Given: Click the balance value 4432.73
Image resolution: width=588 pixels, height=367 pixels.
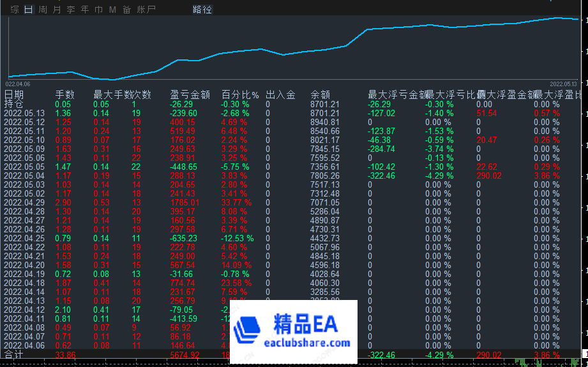Looking at the screenshot, I should click(x=325, y=239).
